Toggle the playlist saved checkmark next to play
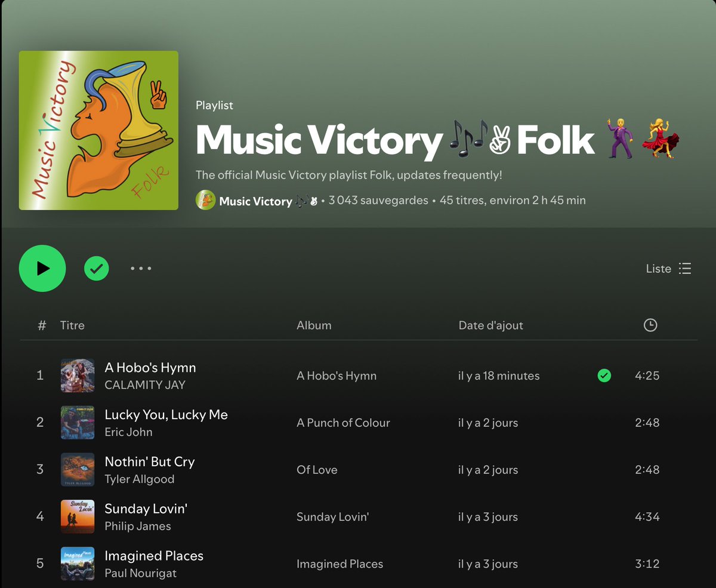 [x=97, y=269]
